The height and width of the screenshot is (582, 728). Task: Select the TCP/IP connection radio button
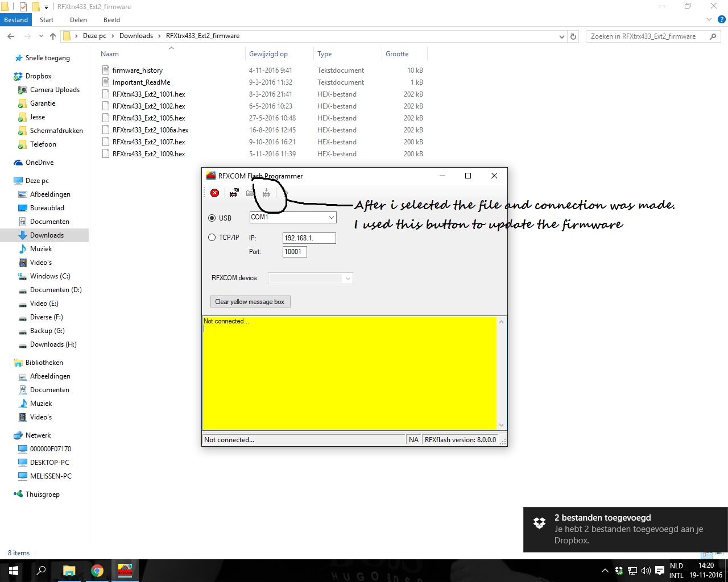point(212,238)
